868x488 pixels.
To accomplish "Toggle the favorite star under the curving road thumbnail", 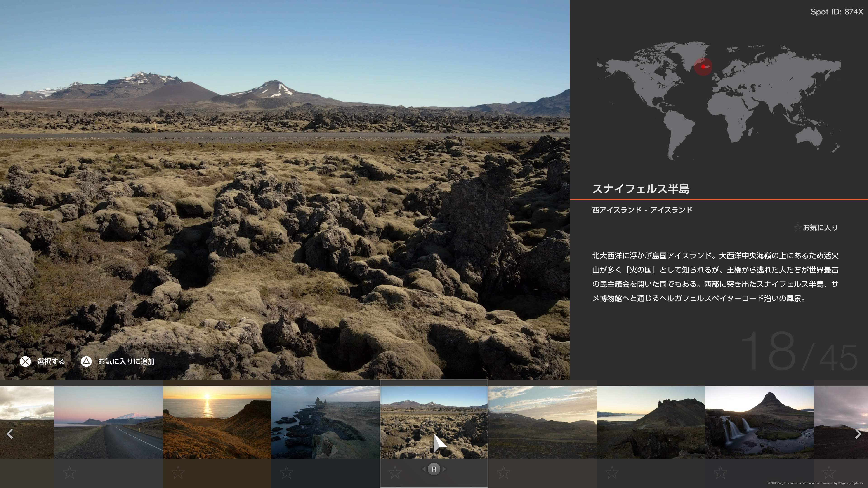I will (x=69, y=472).
